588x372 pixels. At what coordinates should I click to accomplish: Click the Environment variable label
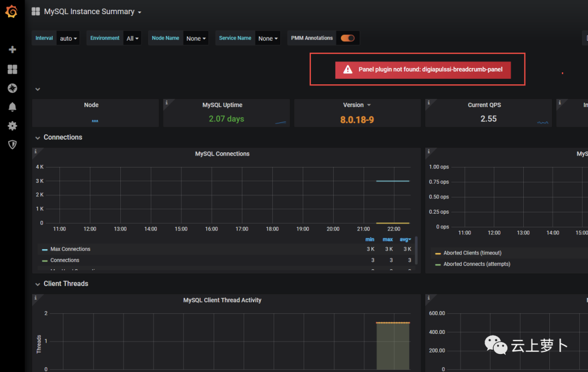tap(105, 38)
